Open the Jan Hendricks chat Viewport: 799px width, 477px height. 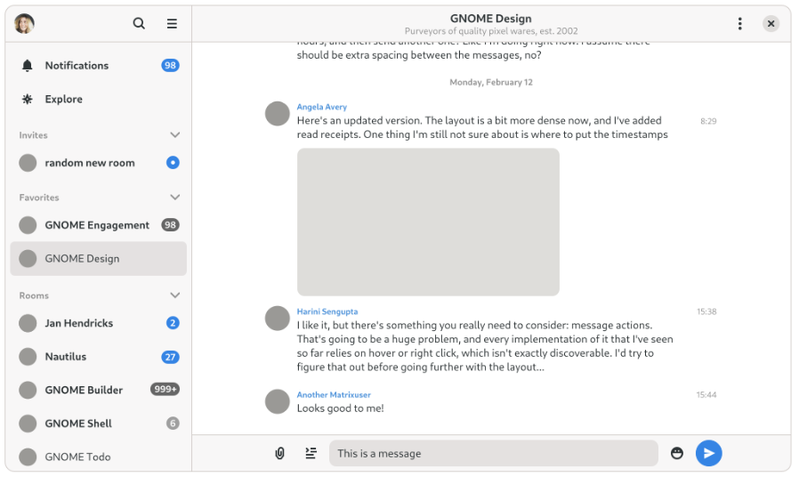coord(98,323)
